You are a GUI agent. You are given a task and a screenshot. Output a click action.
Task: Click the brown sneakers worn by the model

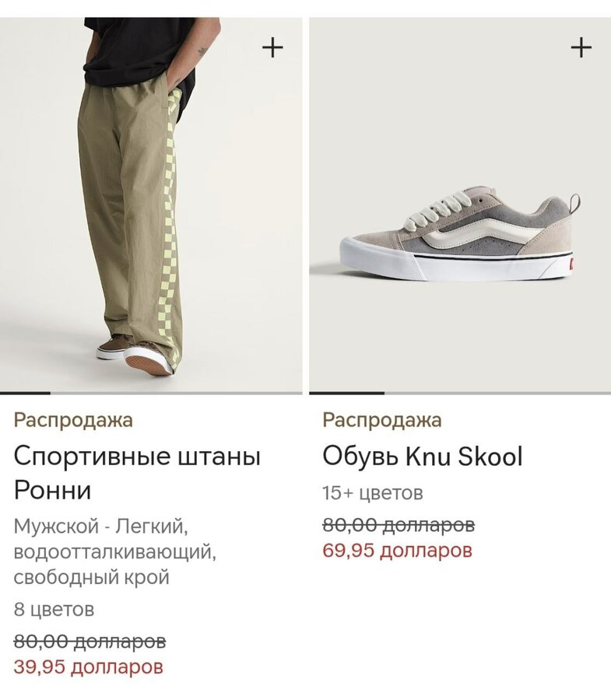[x=134, y=355]
